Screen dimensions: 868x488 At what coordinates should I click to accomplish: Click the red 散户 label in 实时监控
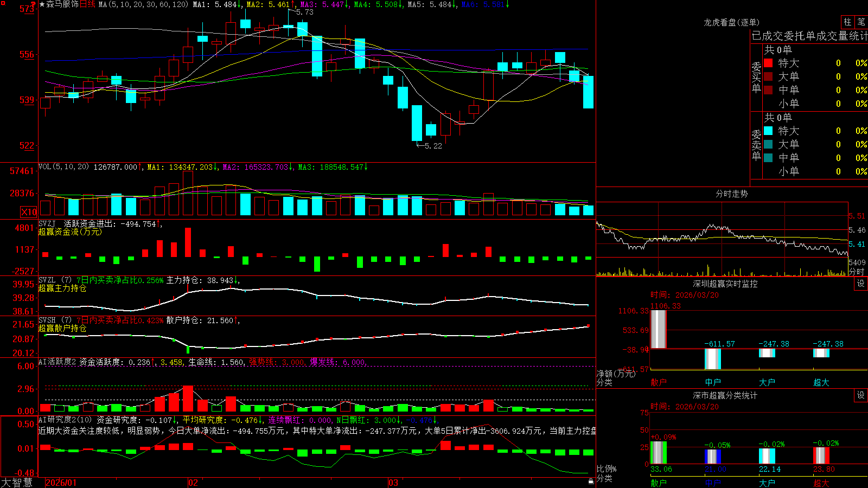point(659,382)
